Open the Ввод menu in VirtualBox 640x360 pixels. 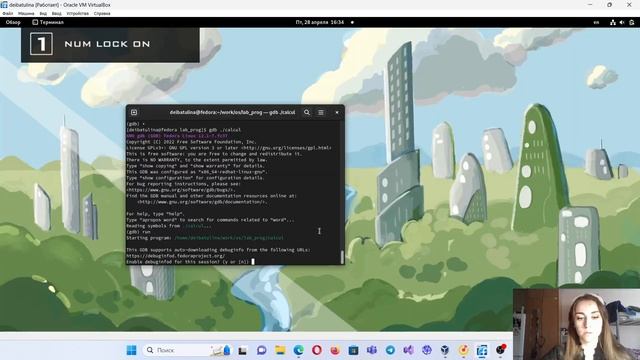(x=56, y=13)
